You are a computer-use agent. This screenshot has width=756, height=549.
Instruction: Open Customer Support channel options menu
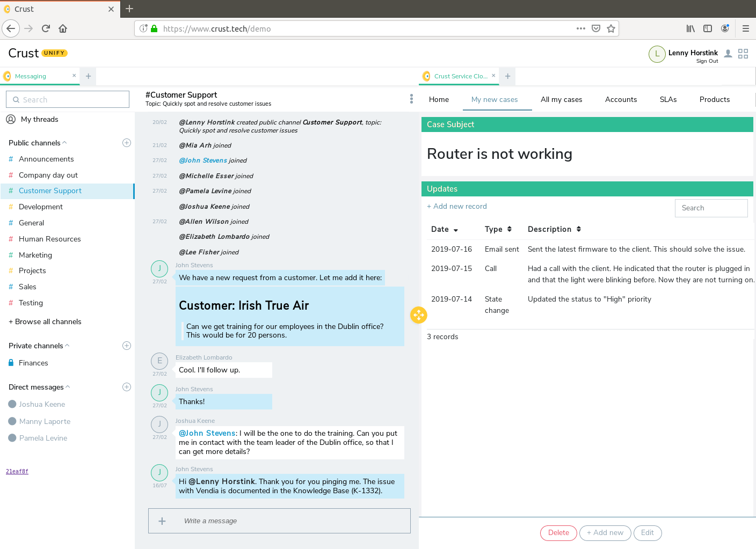[x=411, y=99]
